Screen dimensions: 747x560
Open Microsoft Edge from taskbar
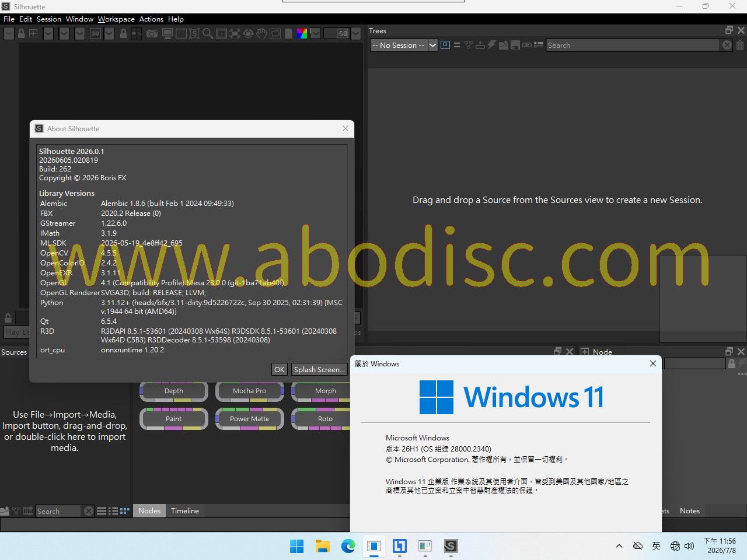348,546
